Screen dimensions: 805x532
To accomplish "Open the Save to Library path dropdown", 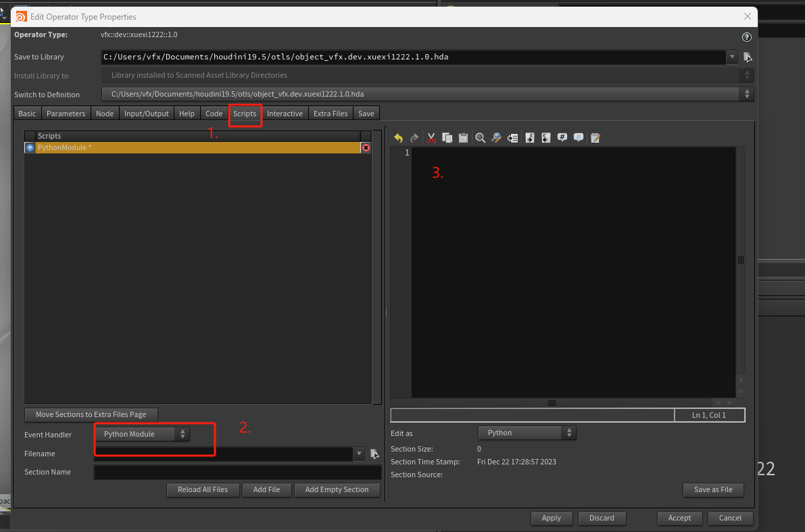I will [731, 57].
